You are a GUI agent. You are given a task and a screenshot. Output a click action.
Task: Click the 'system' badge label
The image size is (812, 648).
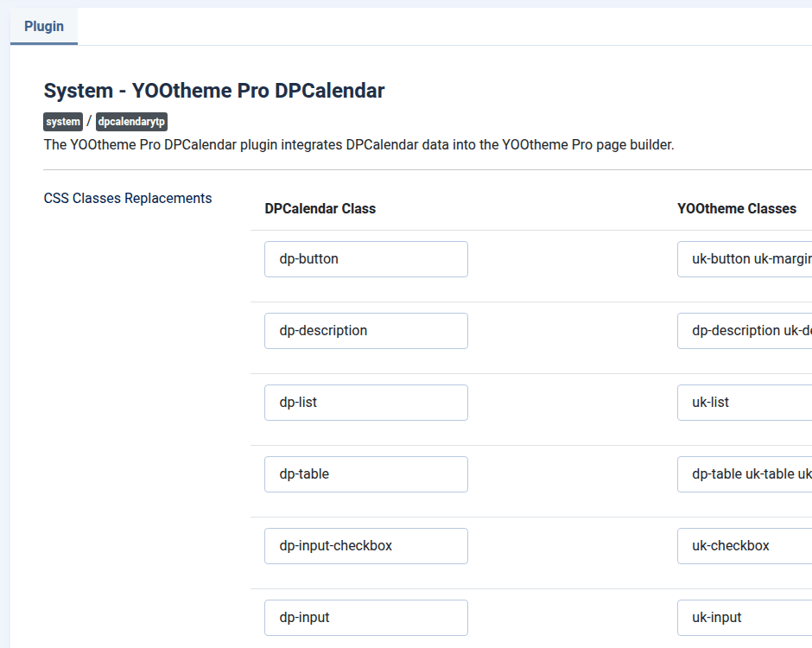pyautogui.click(x=63, y=122)
